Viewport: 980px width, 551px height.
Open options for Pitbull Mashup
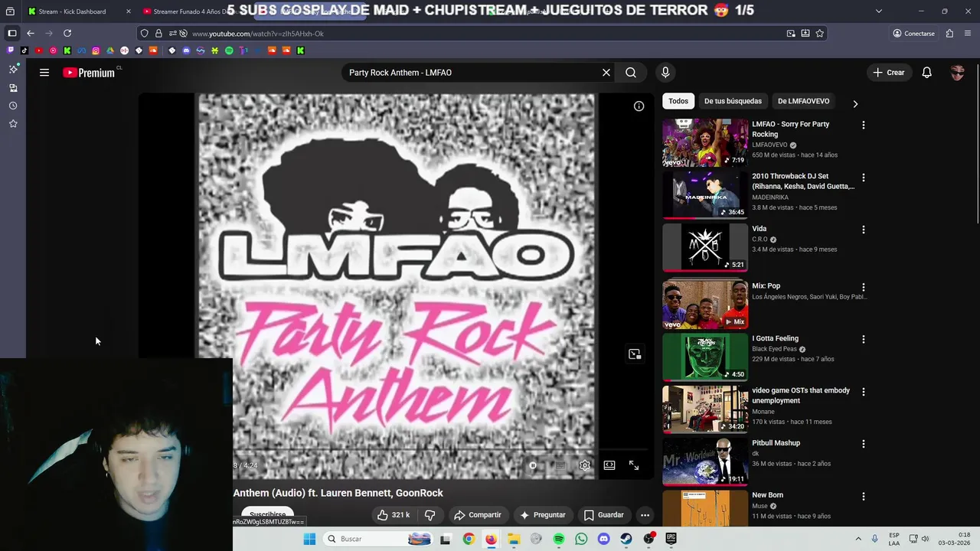[x=864, y=444]
